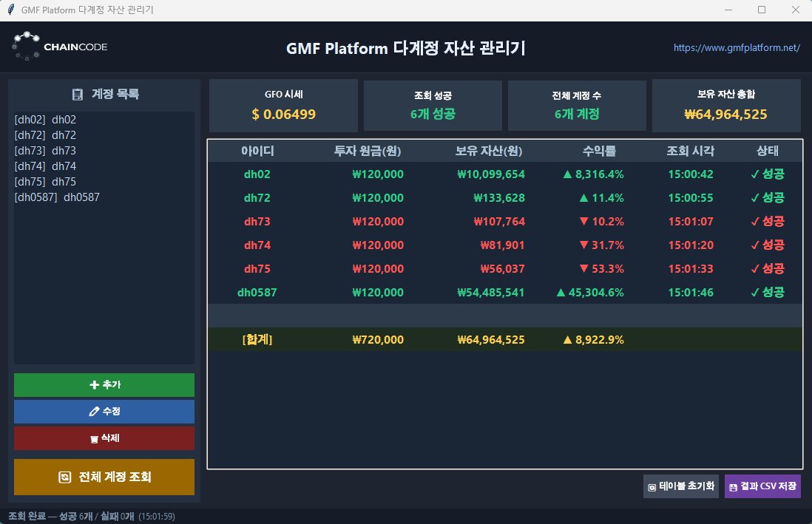Click the account list clipboard icon

point(78,95)
